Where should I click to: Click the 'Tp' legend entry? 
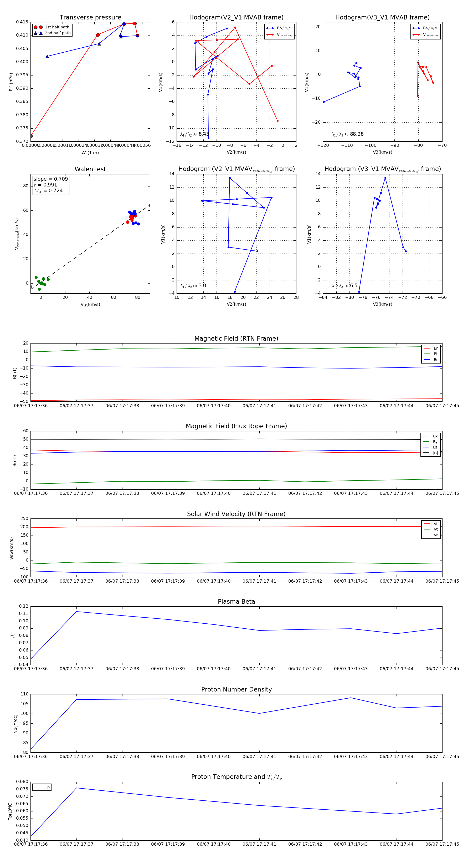pos(42,787)
